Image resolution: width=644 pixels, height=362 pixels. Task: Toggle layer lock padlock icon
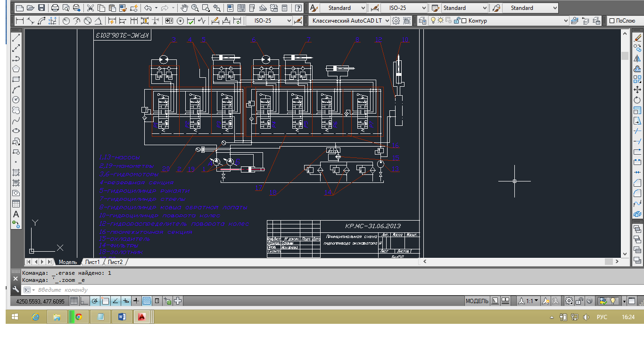(456, 21)
